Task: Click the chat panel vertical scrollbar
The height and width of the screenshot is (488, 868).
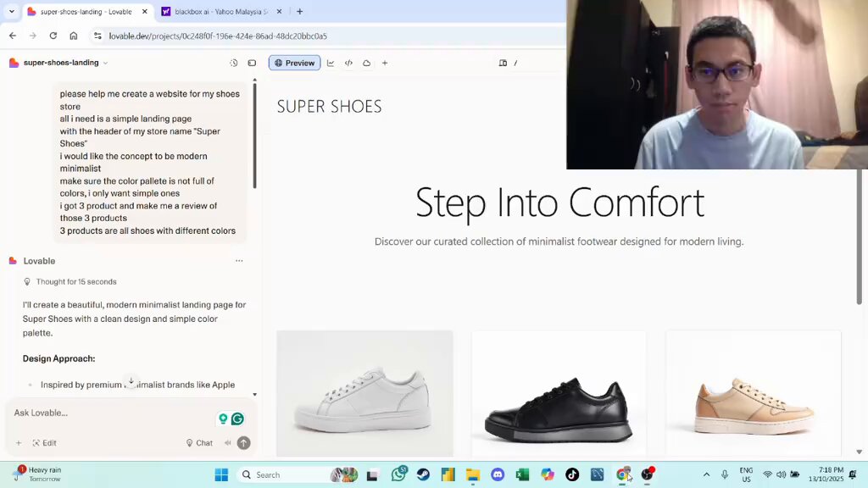Action: [254, 135]
